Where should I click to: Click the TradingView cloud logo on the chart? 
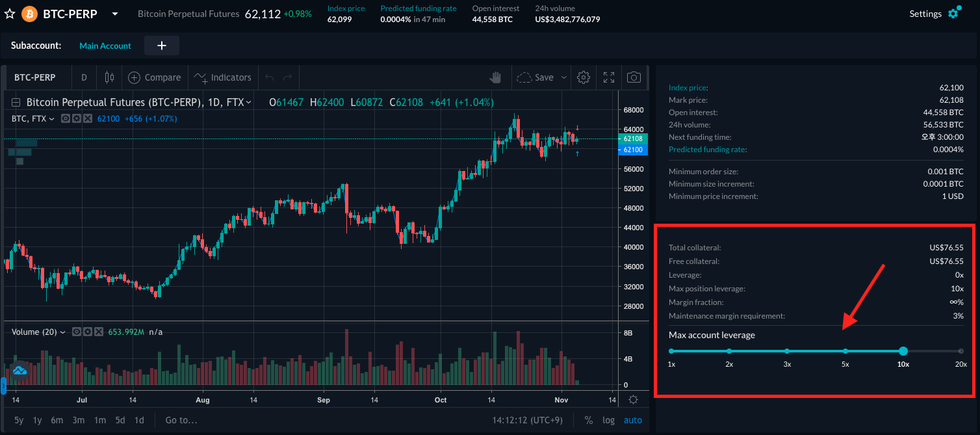pos(19,370)
